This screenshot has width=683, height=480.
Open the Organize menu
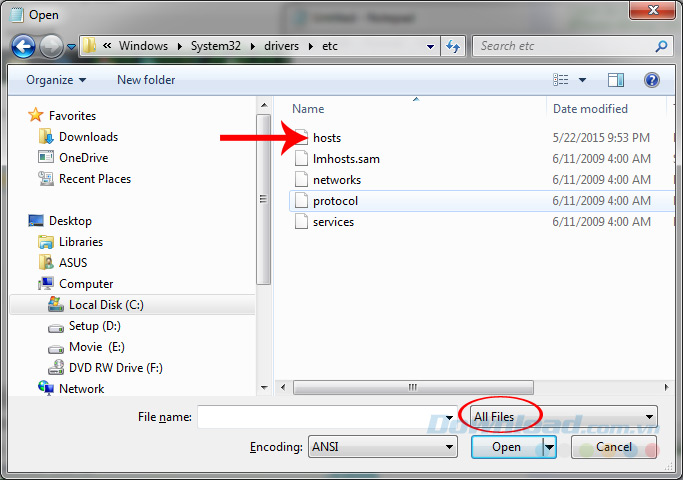click(56, 80)
